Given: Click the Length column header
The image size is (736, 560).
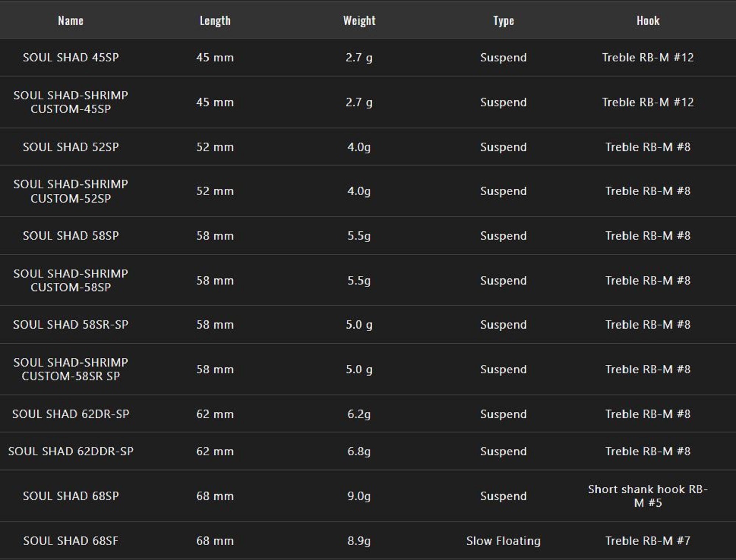Looking at the screenshot, I should (x=215, y=21).
